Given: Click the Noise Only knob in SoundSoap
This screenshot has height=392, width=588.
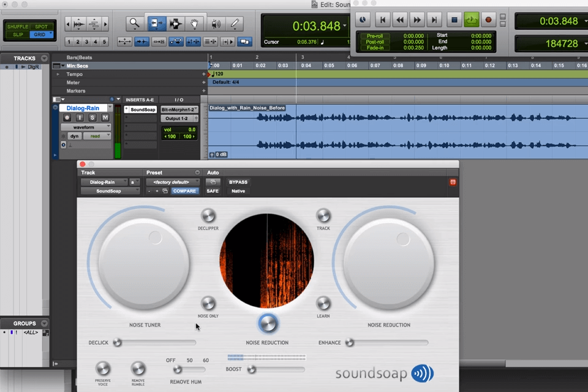Looking at the screenshot, I should [208, 303].
